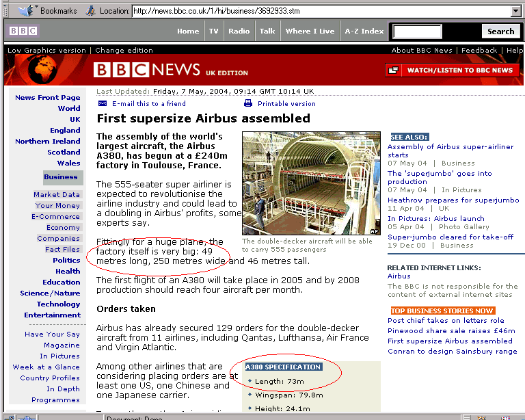The height and width of the screenshot is (420, 525).
Task: Open Wales section in sidebar
Action: [68, 163]
